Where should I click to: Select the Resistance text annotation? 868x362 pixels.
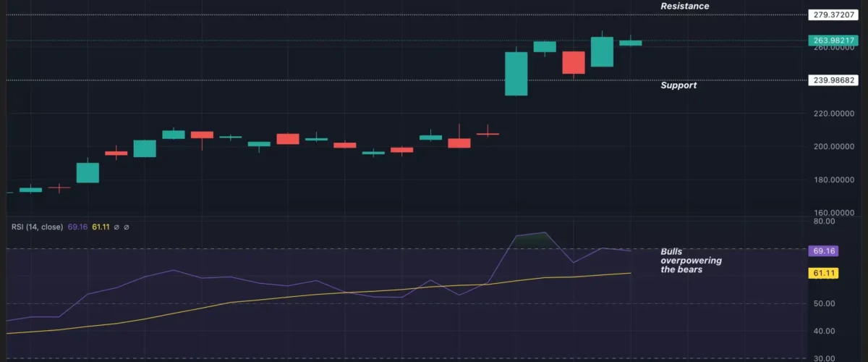[x=684, y=7]
